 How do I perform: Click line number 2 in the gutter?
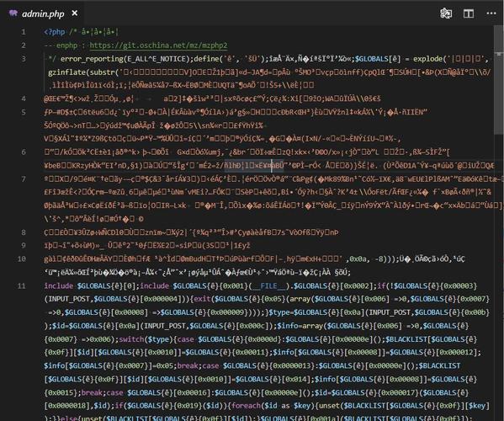coord(24,45)
